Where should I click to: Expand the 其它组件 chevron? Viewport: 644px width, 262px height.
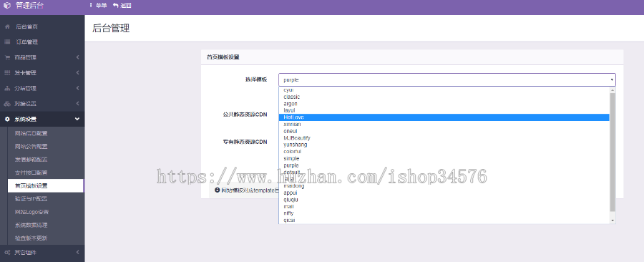(77, 252)
